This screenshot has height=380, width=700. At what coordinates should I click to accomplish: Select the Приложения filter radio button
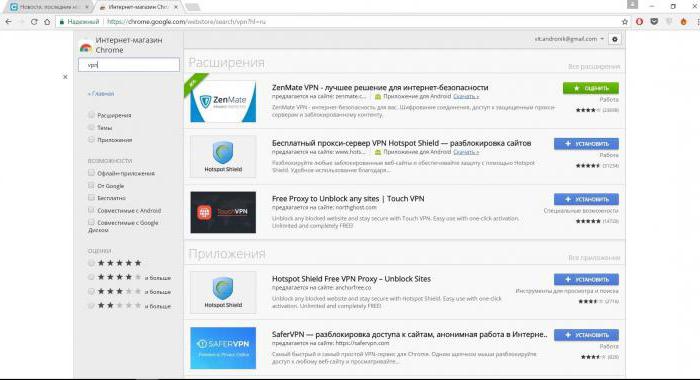click(x=92, y=140)
